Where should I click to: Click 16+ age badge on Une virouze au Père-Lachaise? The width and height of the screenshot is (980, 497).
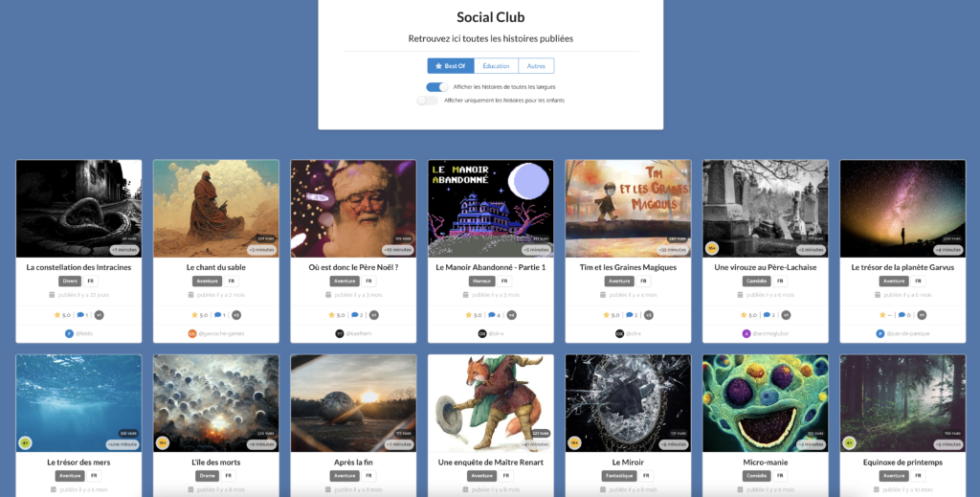click(711, 248)
